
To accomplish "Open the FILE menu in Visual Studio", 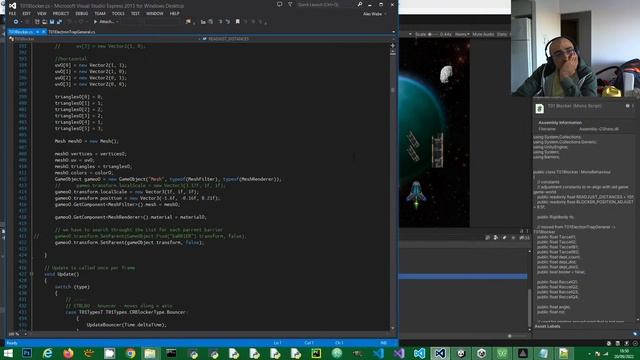I will pyautogui.click(x=12, y=13).
